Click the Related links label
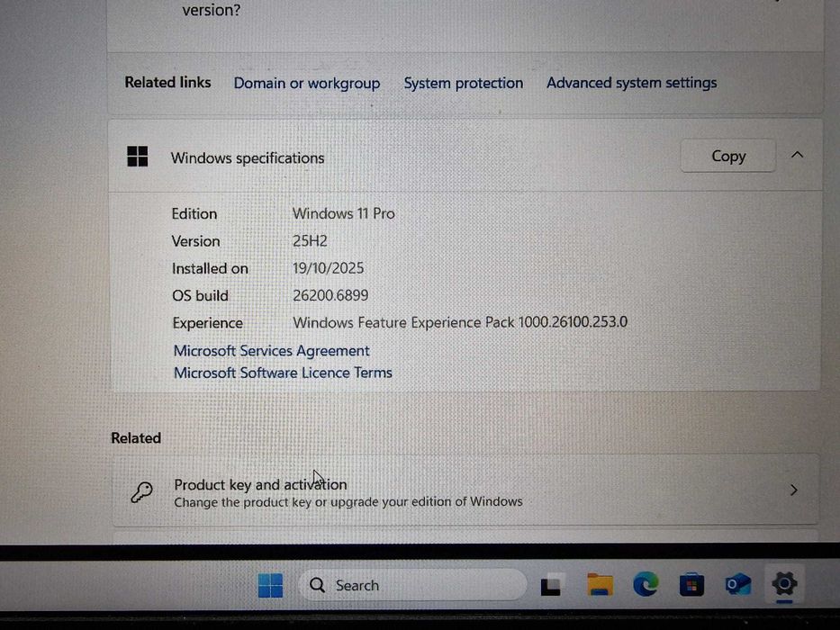Image resolution: width=840 pixels, height=630 pixels. tap(167, 82)
